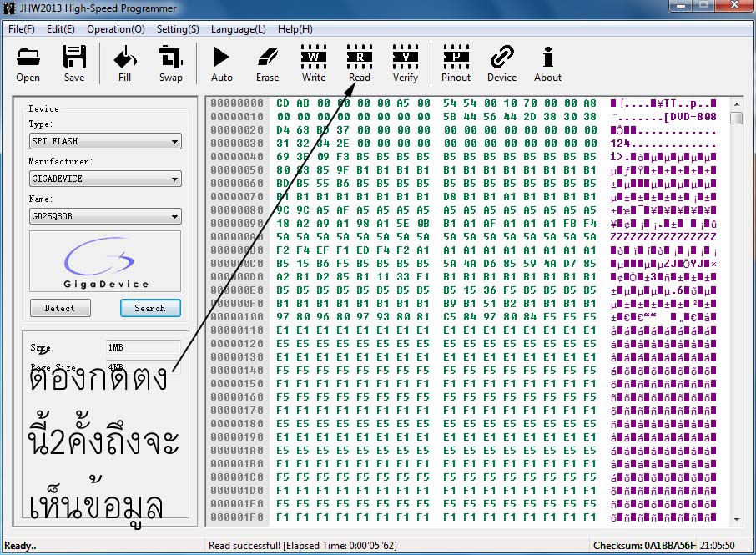Click the hex view scroll down arrow
Image resolution: width=756 pixels, height=555 pixels.
[x=736, y=519]
